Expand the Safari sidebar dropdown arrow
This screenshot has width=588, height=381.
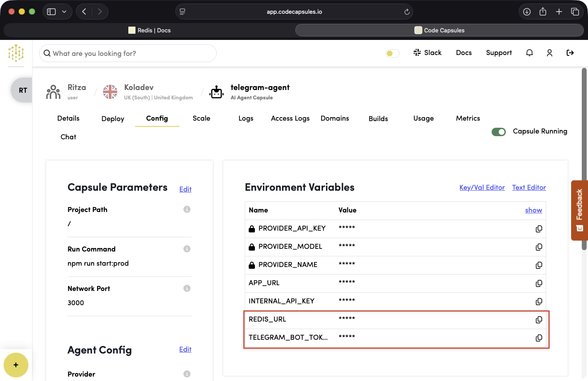pos(64,12)
